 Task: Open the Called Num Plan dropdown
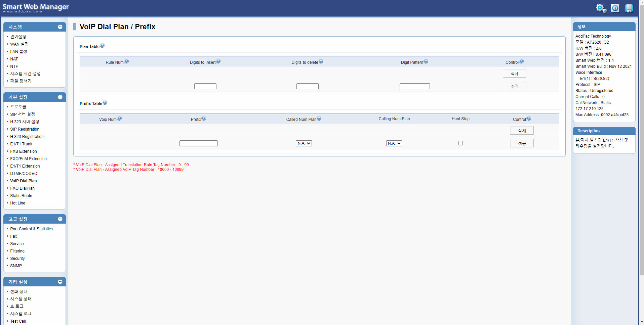[x=304, y=143]
